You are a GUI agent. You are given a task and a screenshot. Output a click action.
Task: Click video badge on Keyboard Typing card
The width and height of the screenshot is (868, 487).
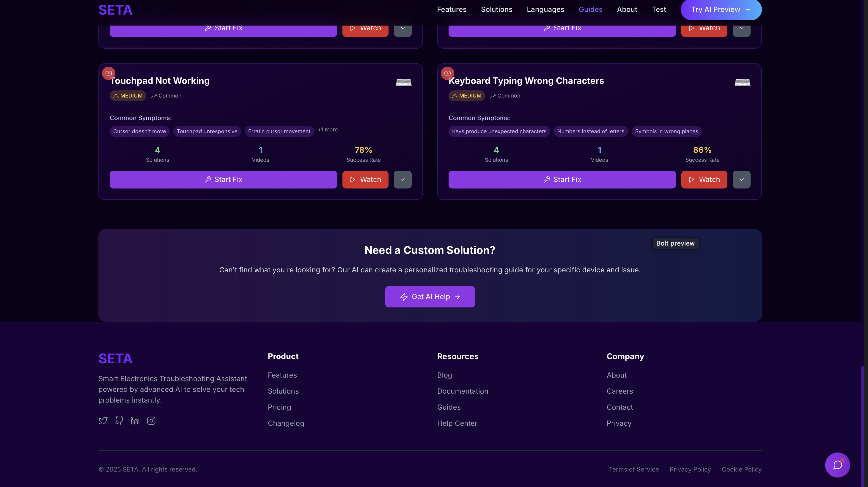pyautogui.click(x=447, y=73)
